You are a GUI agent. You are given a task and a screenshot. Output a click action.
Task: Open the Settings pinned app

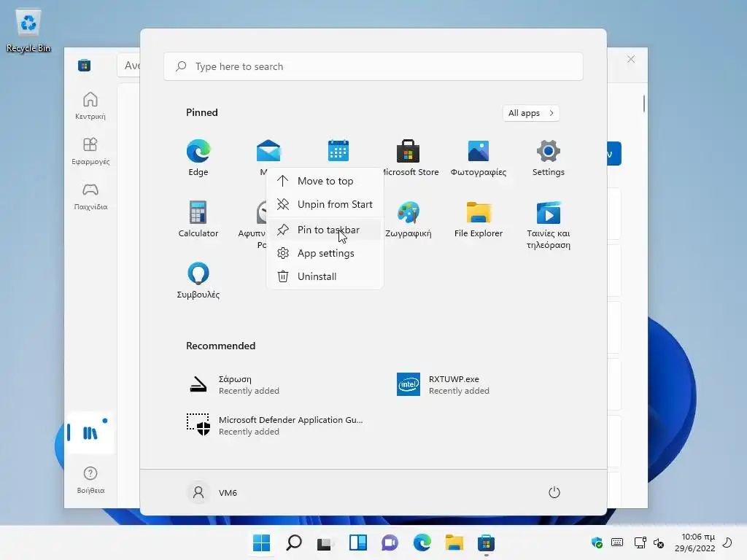coord(549,157)
